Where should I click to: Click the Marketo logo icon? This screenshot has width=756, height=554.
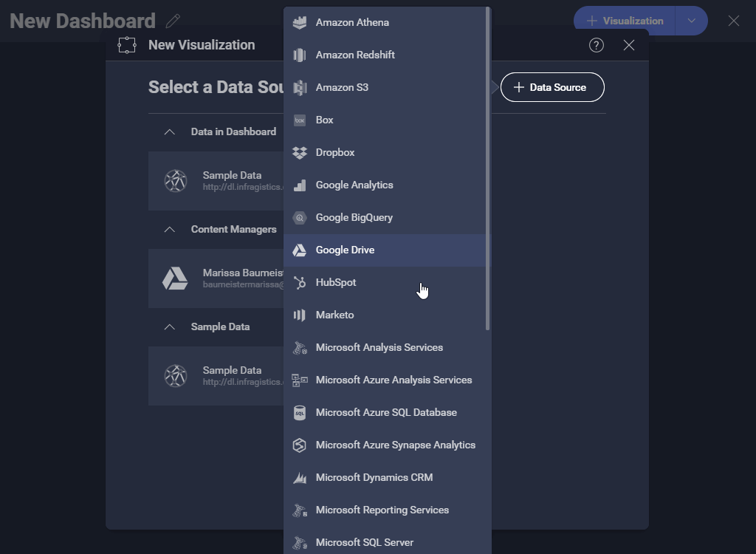coord(300,315)
